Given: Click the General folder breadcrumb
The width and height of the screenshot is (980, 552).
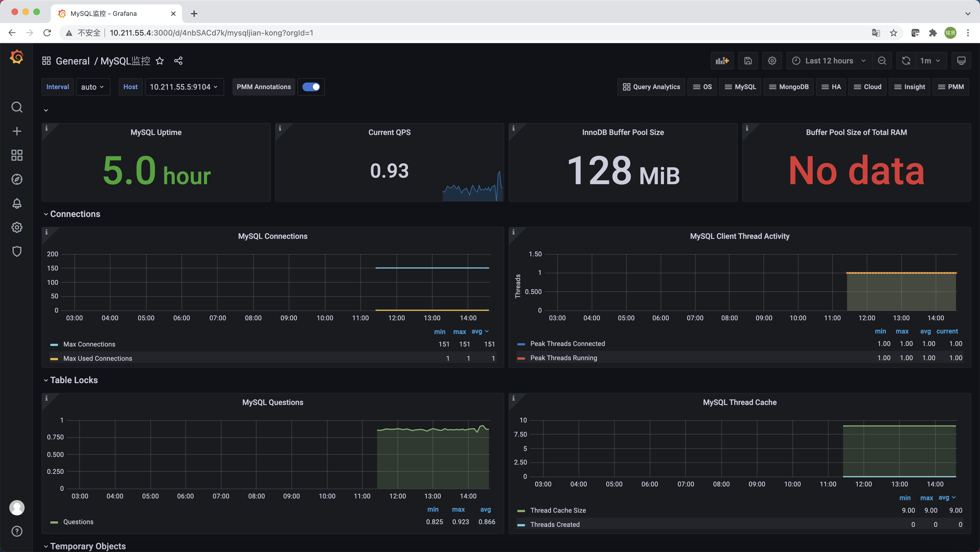Looking at the screenshot, I should pos(72,61).
